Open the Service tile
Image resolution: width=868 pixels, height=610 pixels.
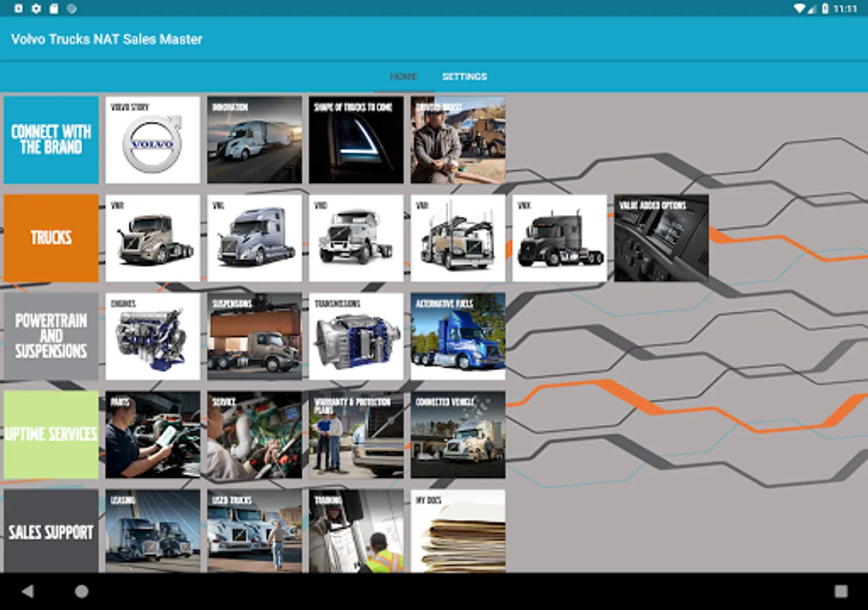pos(254,434)
